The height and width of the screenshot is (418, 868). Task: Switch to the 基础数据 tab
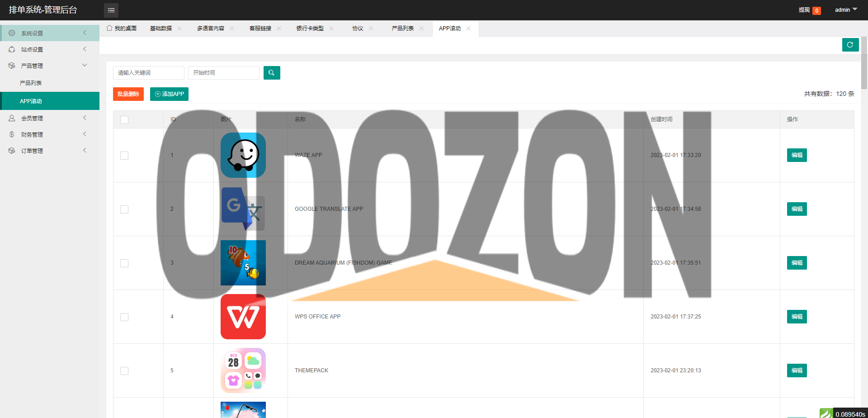(x=161, y=28)
